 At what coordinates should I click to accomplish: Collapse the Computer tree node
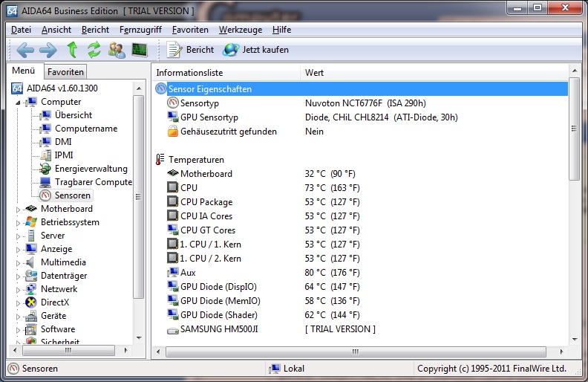(18, 102)
